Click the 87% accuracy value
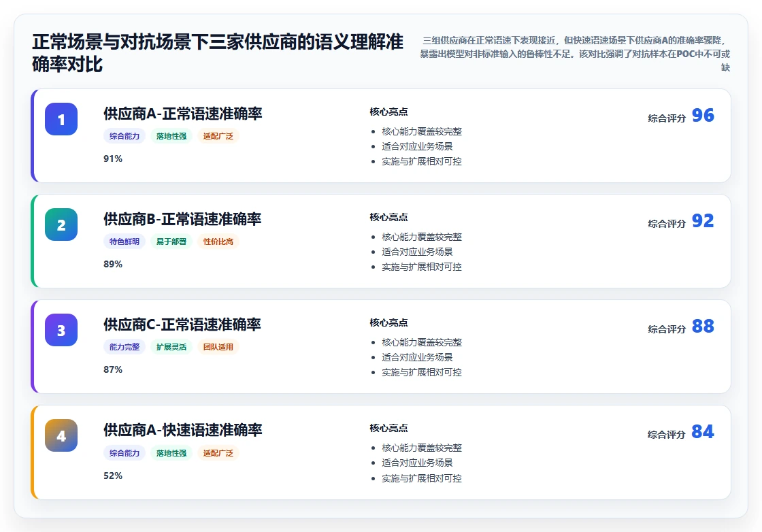The height and width of the screenshot is (532, 762). pos(113,369)
